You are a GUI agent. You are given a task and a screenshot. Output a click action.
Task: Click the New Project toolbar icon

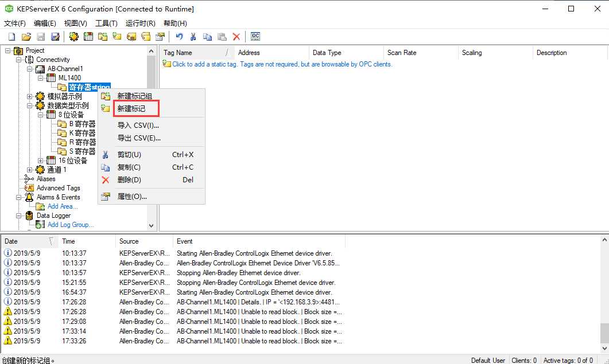tap(11, 37)
